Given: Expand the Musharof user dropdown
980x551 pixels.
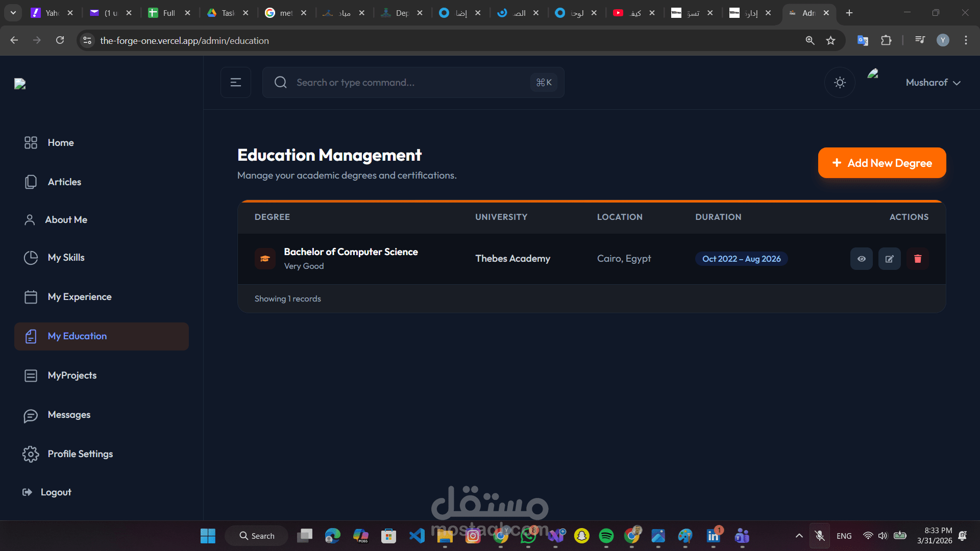Looking at the screenshot, I should (x=933, y=83).
